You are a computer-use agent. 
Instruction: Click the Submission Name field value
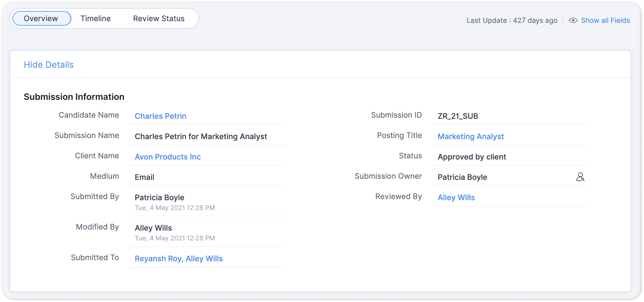coord(201,136)
